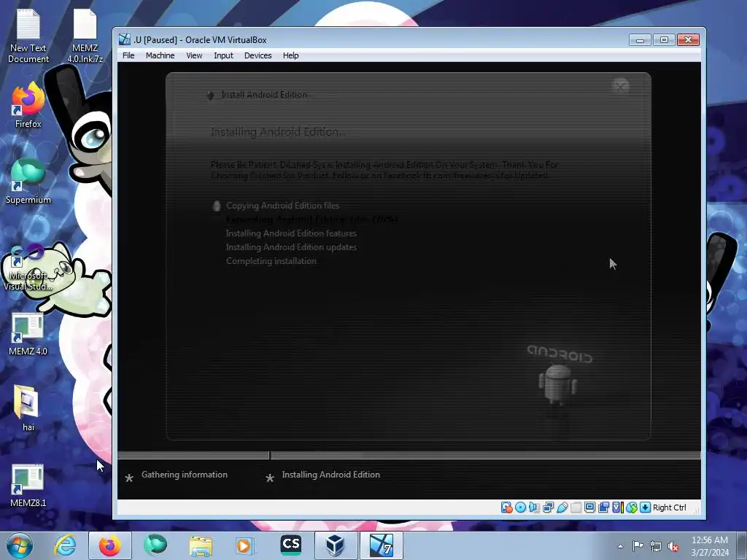Screen dimensions: 747x560
Task: Click the running VM taskbar button with 7 logo
Action: [x=381, y=545]
